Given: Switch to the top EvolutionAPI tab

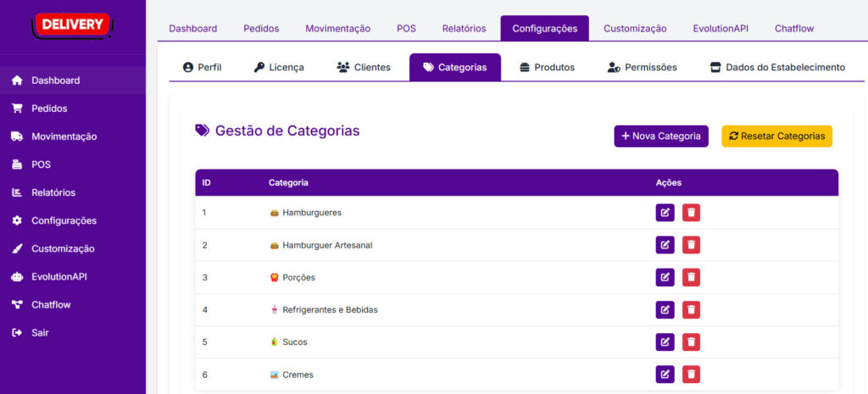Looking at the screenshot, I should (x=721, y=28).
